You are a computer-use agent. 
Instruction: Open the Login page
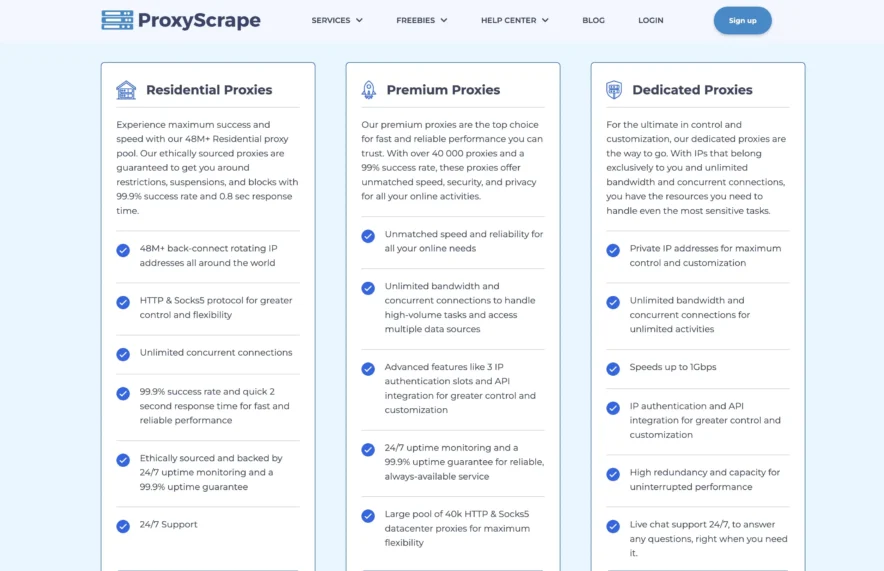[650, 20]
